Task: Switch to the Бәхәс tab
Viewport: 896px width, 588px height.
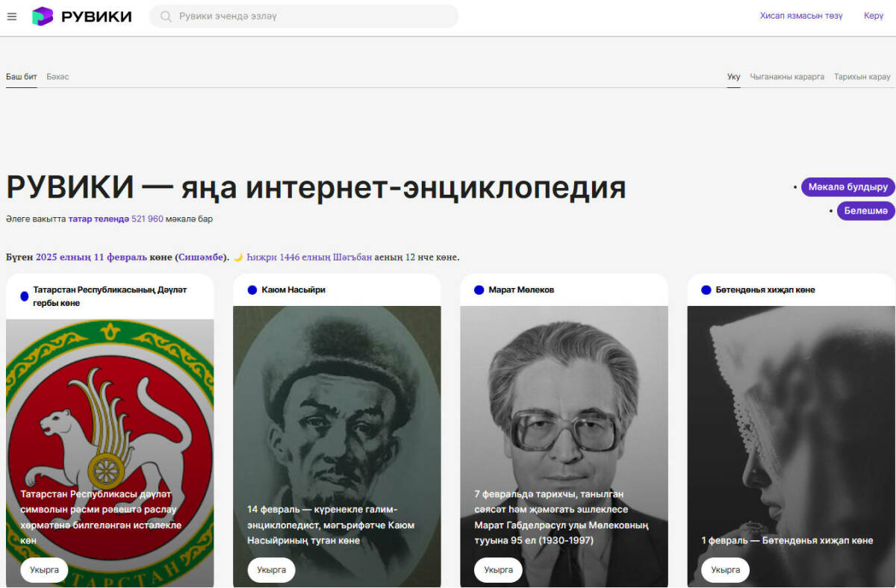Action: pos(57,77)
